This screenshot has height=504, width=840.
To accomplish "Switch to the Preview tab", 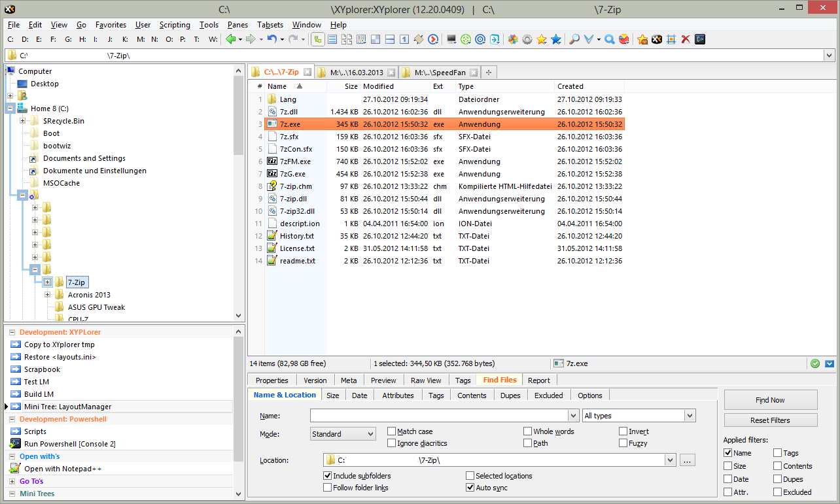I will [x=383, y=380].
